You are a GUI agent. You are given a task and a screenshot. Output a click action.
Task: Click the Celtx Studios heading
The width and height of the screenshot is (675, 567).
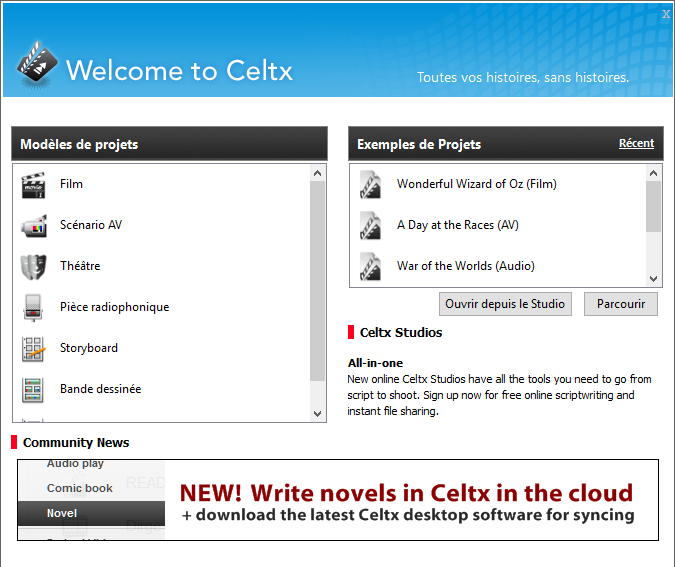click(x=401, y=332)
